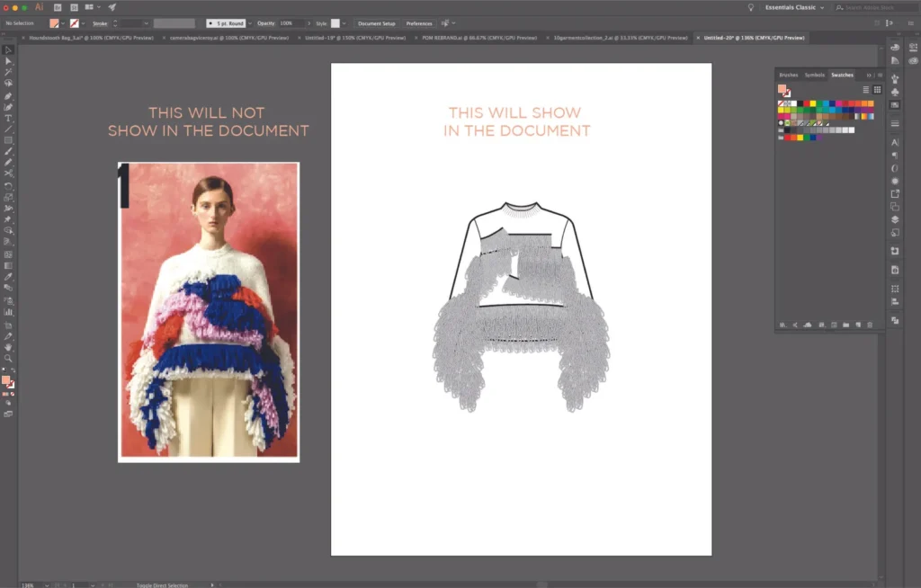The height and width of the screenshot is (588, 921).
Task: Enable thumbnail grid view in Swatches panel
Action: [x=878, y=90]
